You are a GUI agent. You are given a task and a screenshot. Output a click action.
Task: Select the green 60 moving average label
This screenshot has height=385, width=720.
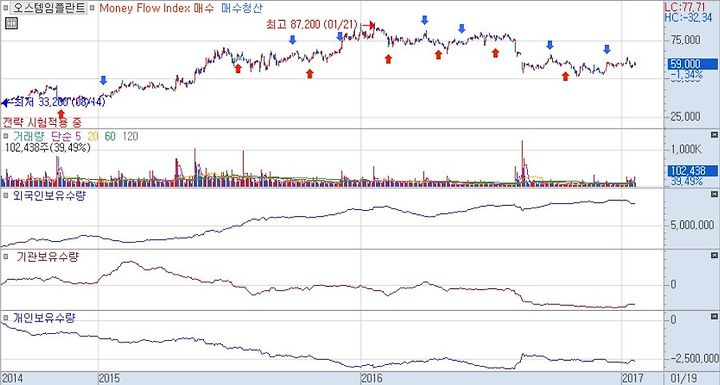[x=110, y=136]
